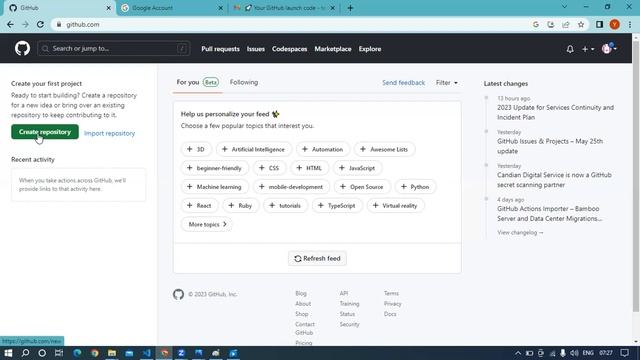Click the View changelog link
The image size is (640, 360).
pyautogui.click(x=520, y=233)
